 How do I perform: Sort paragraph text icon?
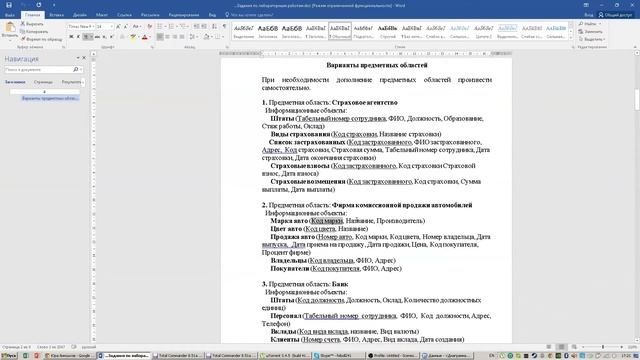(x=215, y=27)
